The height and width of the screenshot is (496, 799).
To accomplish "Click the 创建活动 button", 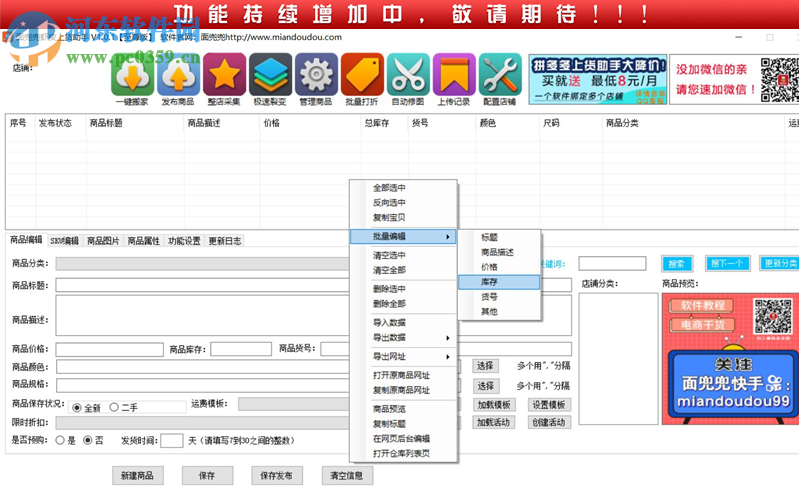I will point(549,423).
